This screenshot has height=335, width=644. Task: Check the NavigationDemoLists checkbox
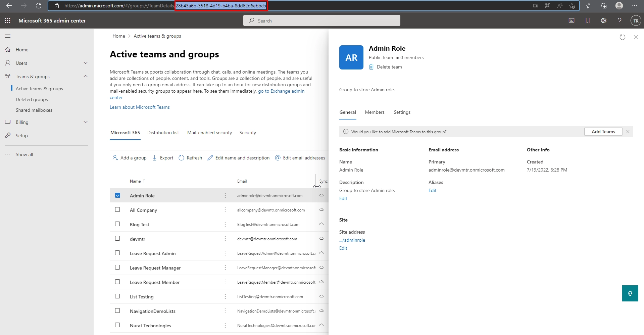pos(117,310)
